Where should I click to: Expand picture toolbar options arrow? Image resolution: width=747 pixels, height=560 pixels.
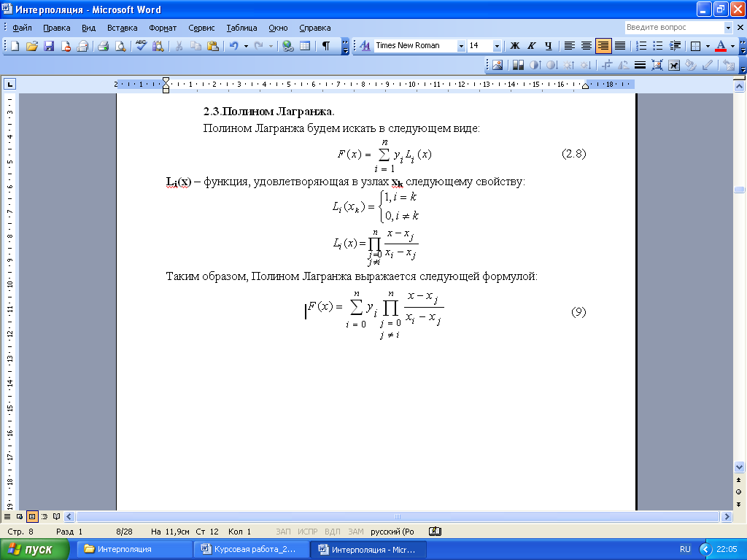coord(743,66)
